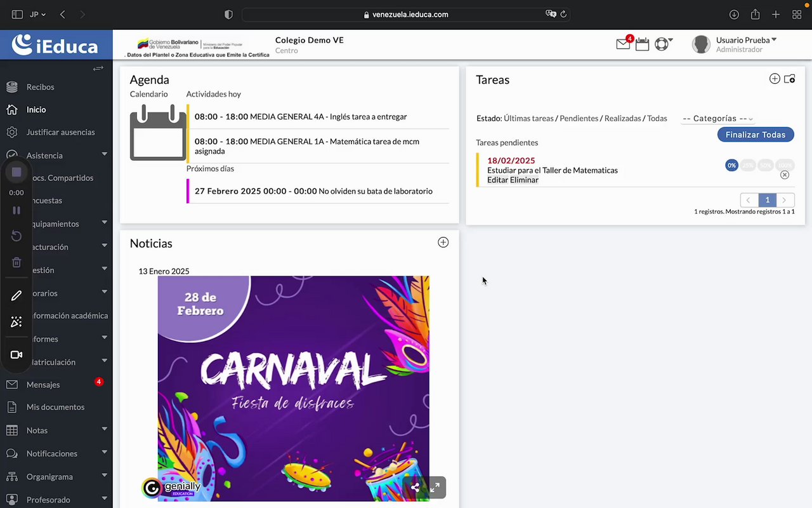Expand the Informes menu arrow
Screen dimensions: 812x508
point(105,338)
